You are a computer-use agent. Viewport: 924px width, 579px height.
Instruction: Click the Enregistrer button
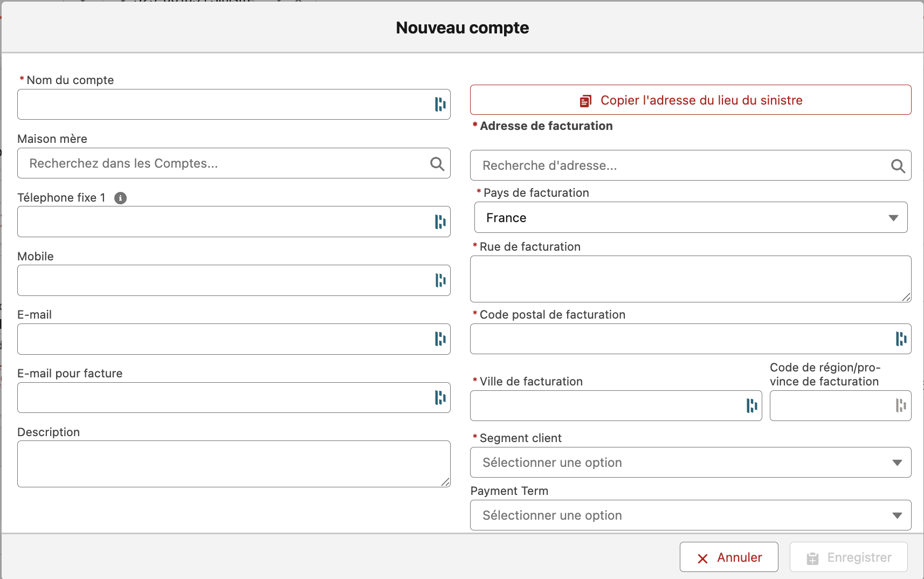(849, 557)
